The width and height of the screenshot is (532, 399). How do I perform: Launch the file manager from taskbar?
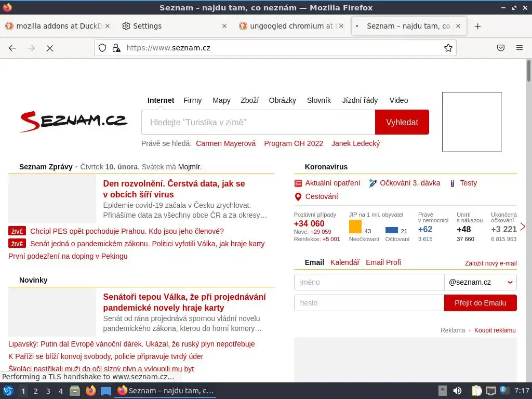[75, 391]
